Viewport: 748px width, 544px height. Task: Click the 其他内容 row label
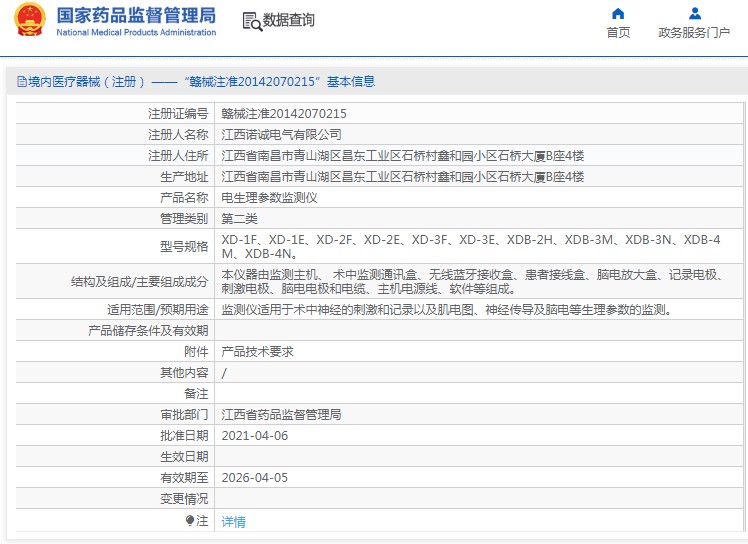[184, 373]
